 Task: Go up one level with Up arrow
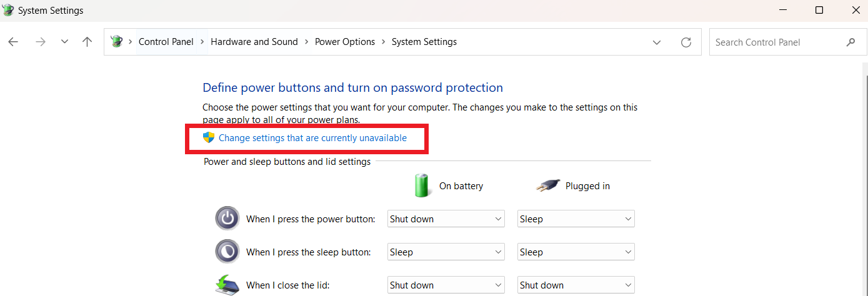[87, 42]
